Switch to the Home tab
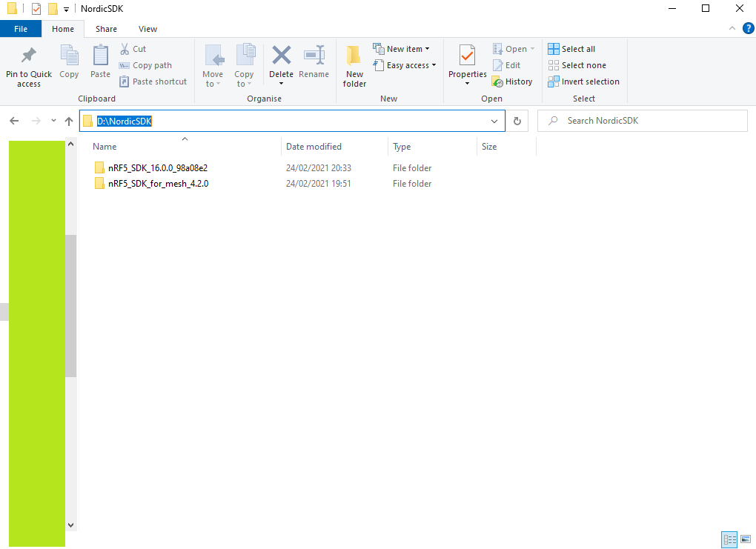 click(x=63, y=29)
